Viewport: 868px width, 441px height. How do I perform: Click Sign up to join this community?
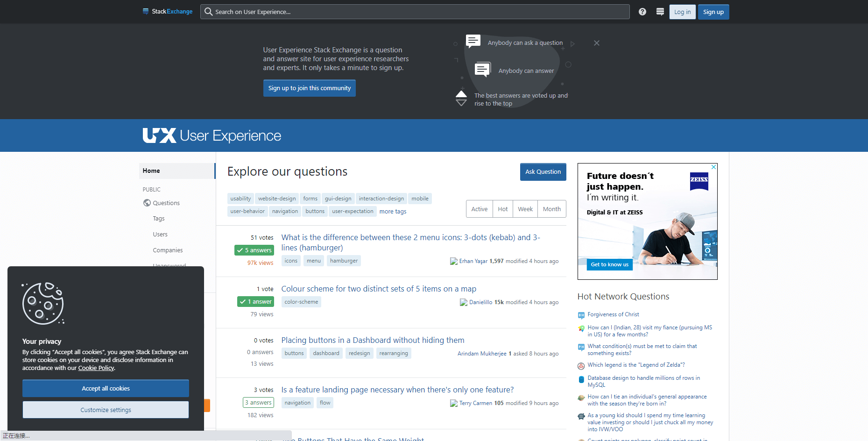309,88
